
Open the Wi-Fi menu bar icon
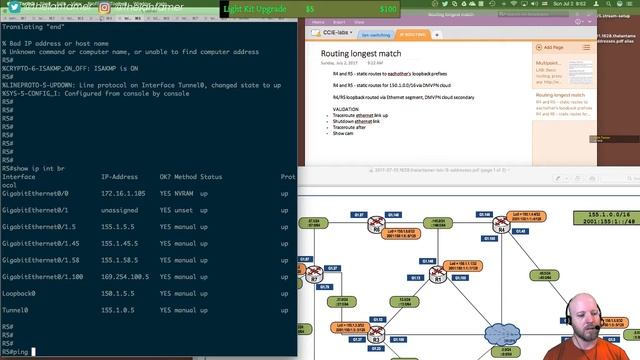click(x=514, y=4)
